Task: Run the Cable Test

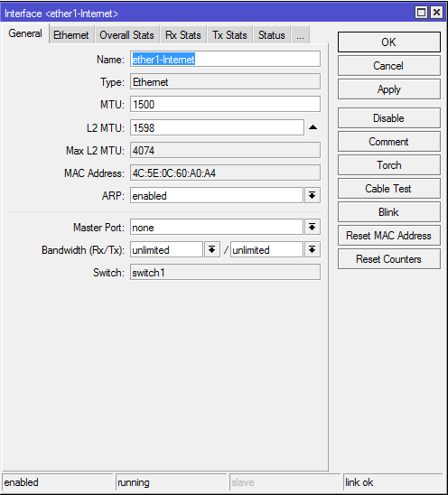Action: click(x=389, y=189)
